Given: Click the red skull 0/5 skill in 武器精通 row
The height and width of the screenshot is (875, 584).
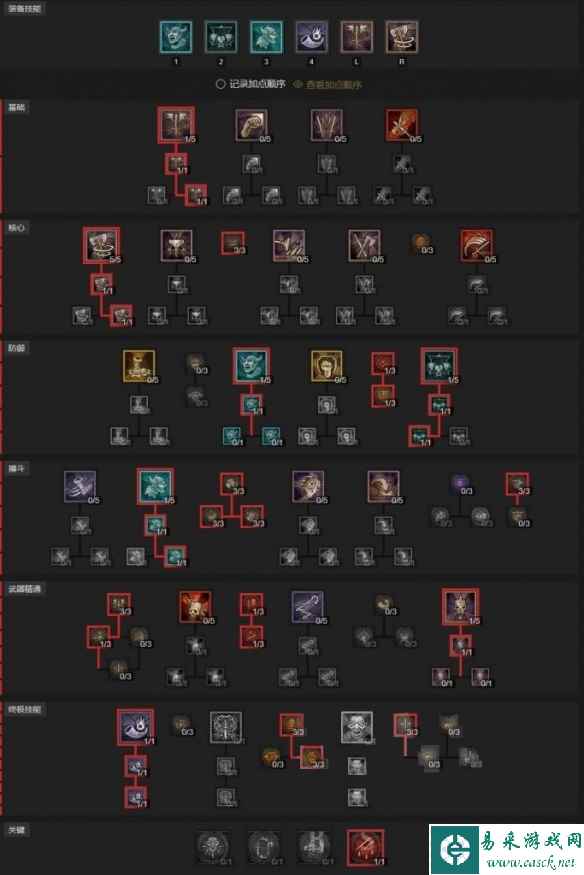Looking at the screenshot, I should 195,607.
